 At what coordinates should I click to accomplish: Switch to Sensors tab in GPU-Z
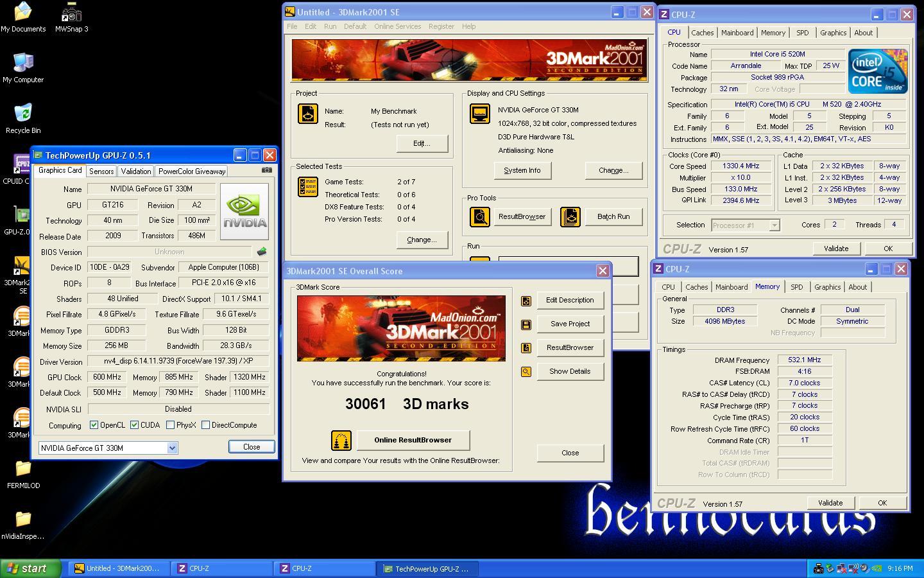click(101, 171)
